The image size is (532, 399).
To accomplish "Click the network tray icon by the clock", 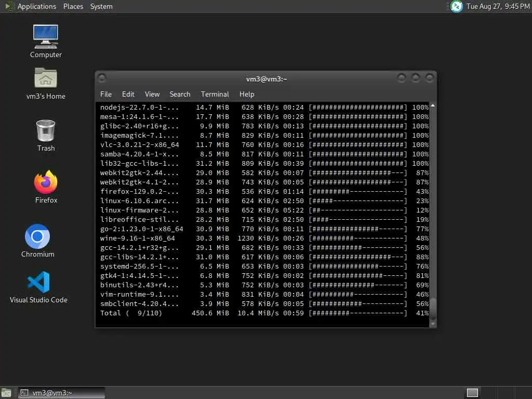I will (x=456, y=6).
